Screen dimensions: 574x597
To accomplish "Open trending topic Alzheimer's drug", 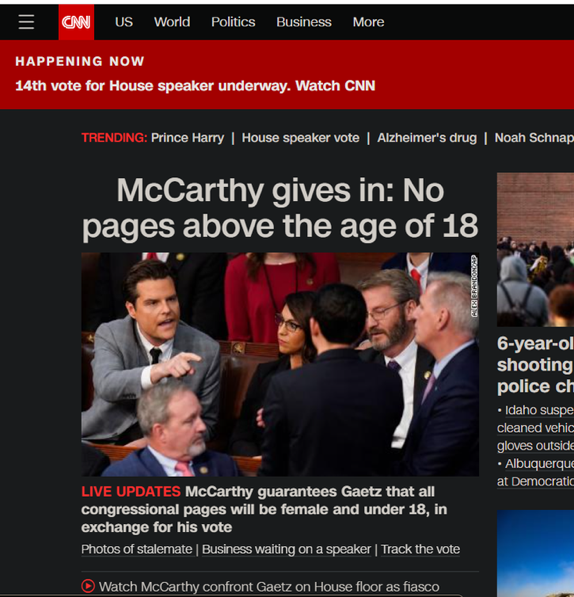I will coord(427,137).
